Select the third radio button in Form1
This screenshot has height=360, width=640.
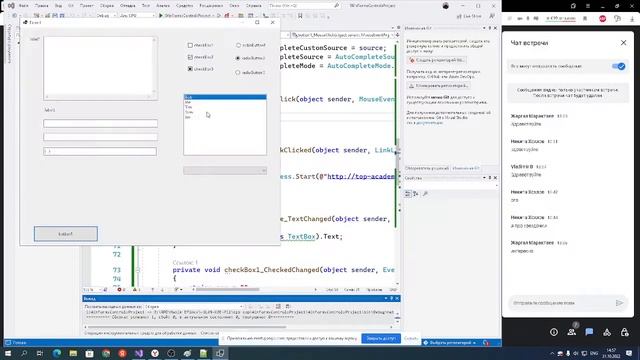coord(238,73)
